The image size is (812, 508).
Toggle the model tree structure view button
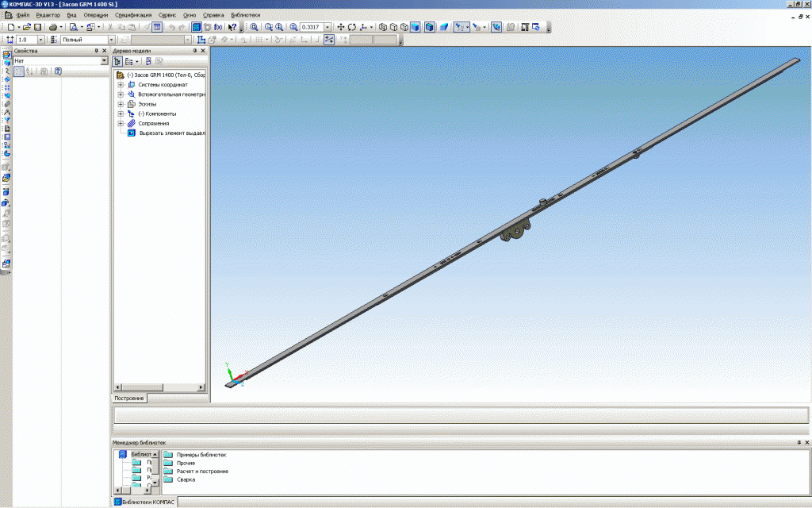117,61
